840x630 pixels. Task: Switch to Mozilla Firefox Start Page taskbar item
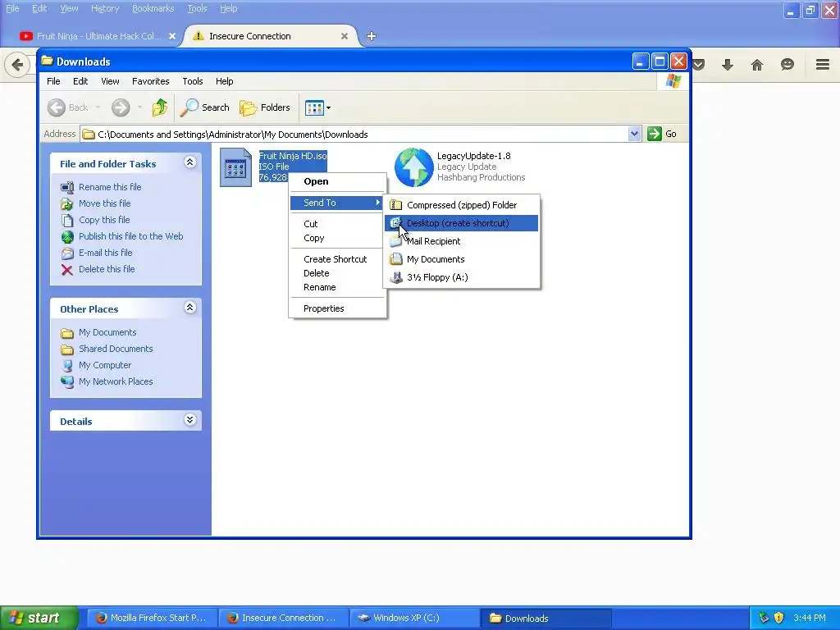(x=152, y=619)
